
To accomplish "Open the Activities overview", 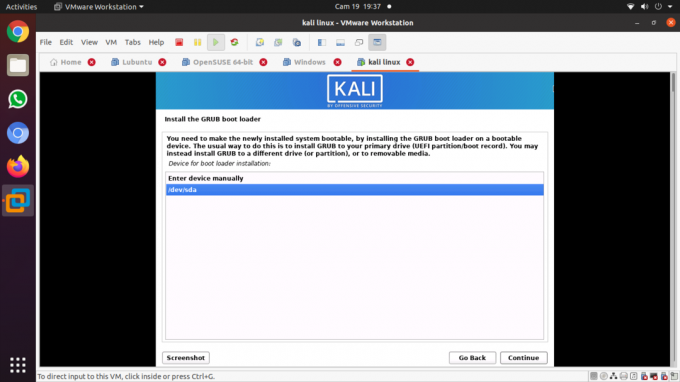I will coord(21,7).
